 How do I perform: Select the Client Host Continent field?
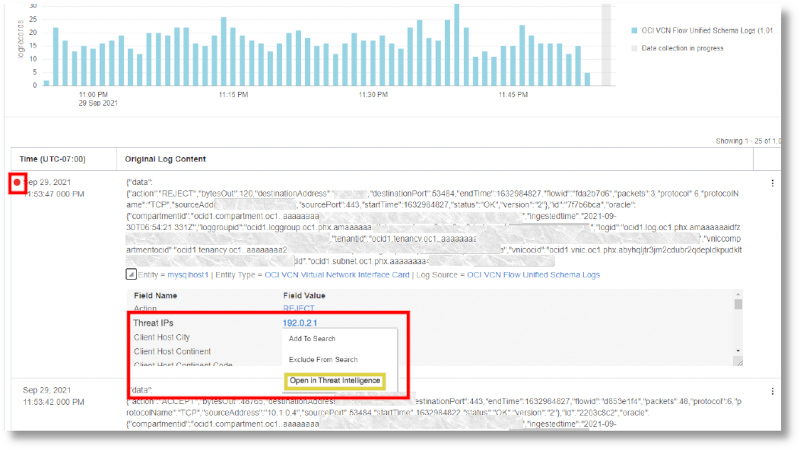pos(172,352)
